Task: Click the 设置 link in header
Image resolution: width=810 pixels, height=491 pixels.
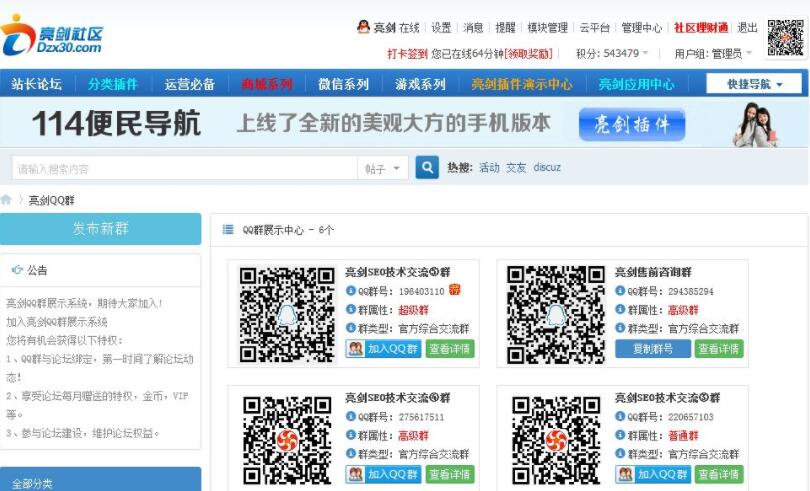Action: pos(441,27)
